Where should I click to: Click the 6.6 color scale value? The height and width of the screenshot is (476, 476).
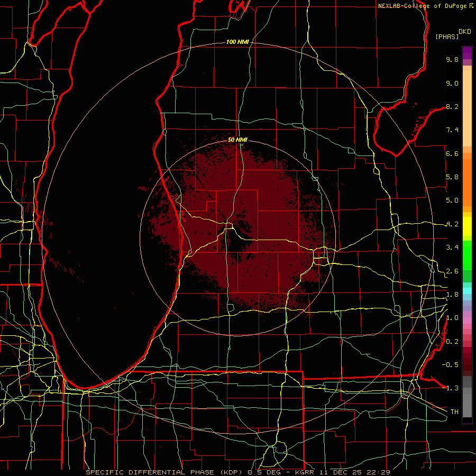(452, 153)
